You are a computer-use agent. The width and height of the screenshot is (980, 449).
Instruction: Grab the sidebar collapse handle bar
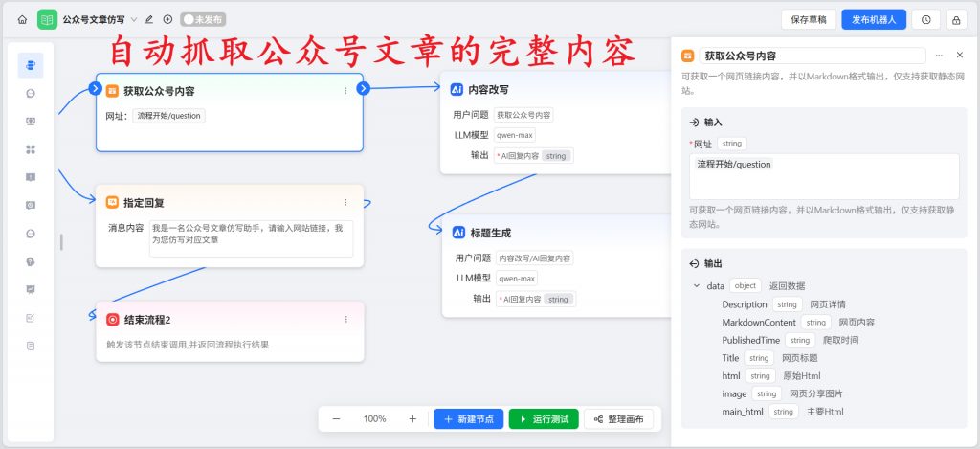point(61,242)
